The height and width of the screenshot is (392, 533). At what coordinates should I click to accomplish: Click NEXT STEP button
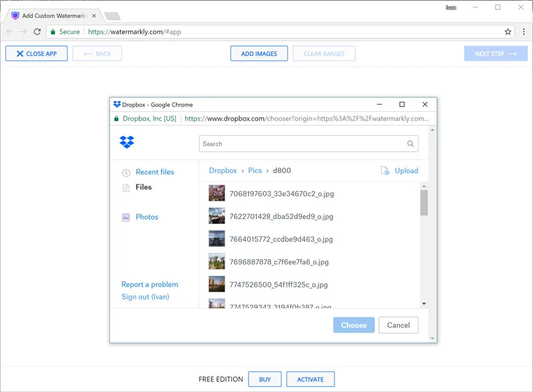(x=496, y=54)
